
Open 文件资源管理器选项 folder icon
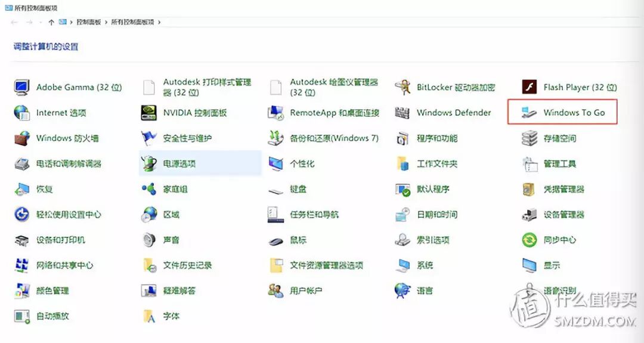pyautogui.click(x=275, y=265)
